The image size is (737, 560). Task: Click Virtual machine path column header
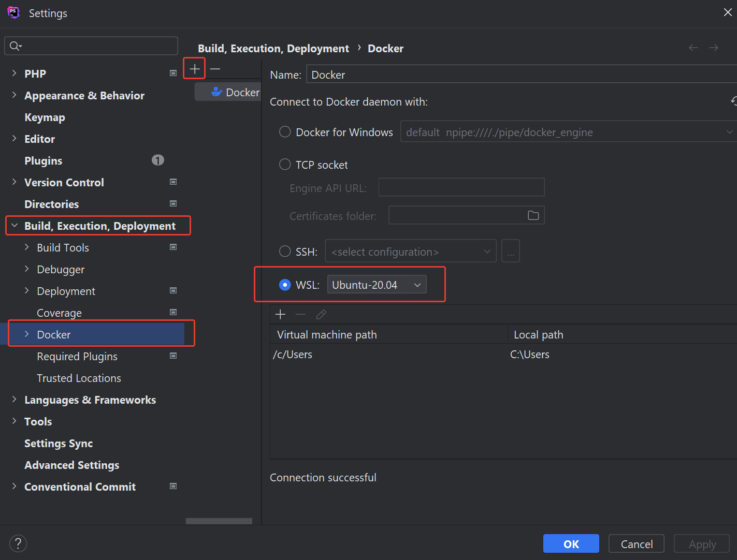389,334
